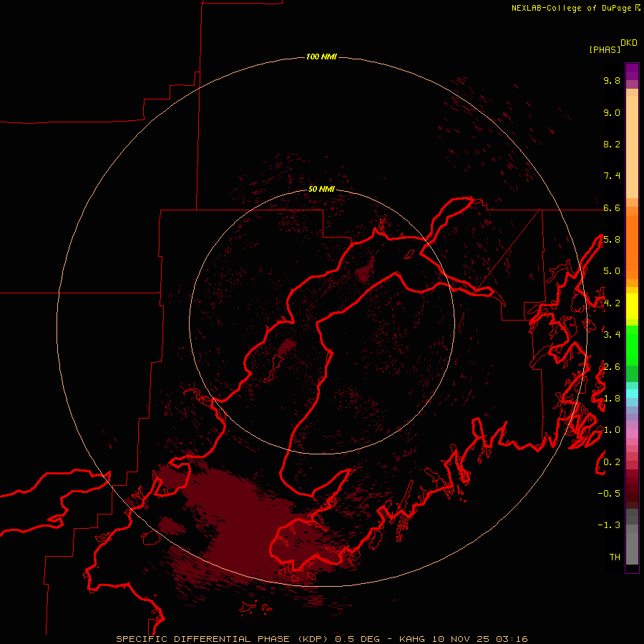Click the 03:16 timestamp in the footer
Screen dimensions: 644x644
tap(512, 639)
